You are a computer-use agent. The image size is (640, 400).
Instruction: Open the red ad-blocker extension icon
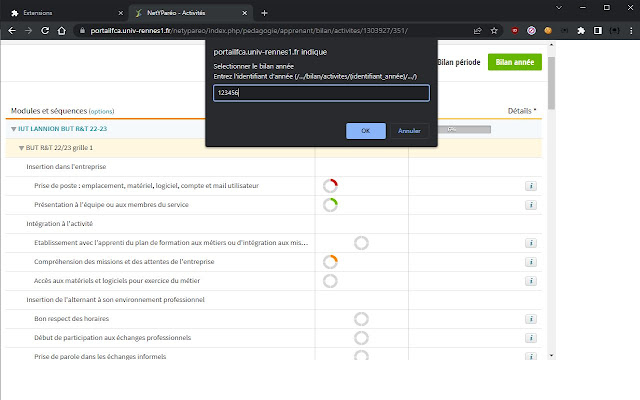(x=515, y=31)
